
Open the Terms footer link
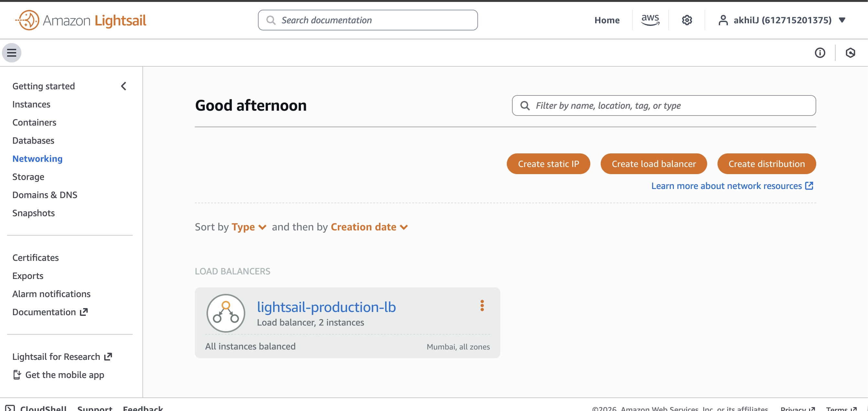click(x=841, y=408)
